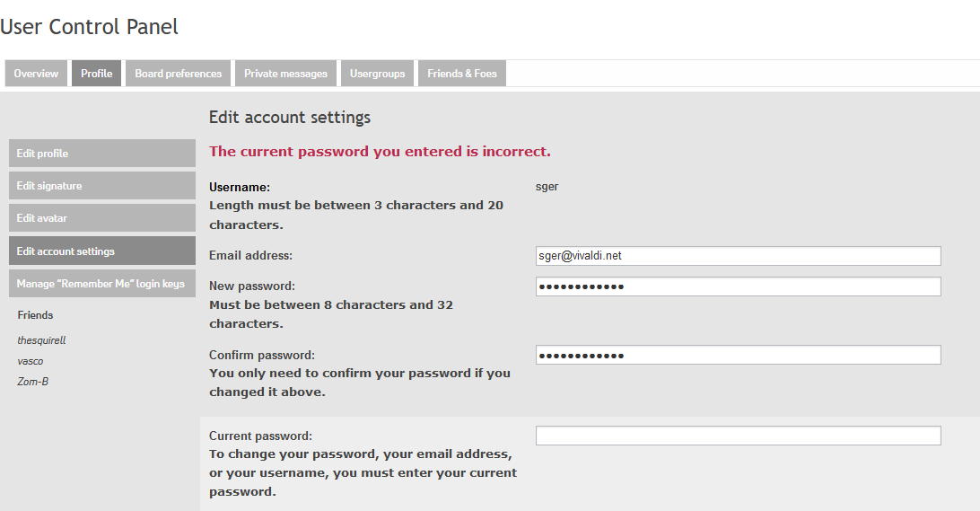
Task: Open Edit signature in sidebar
Action: pos(101,186)
